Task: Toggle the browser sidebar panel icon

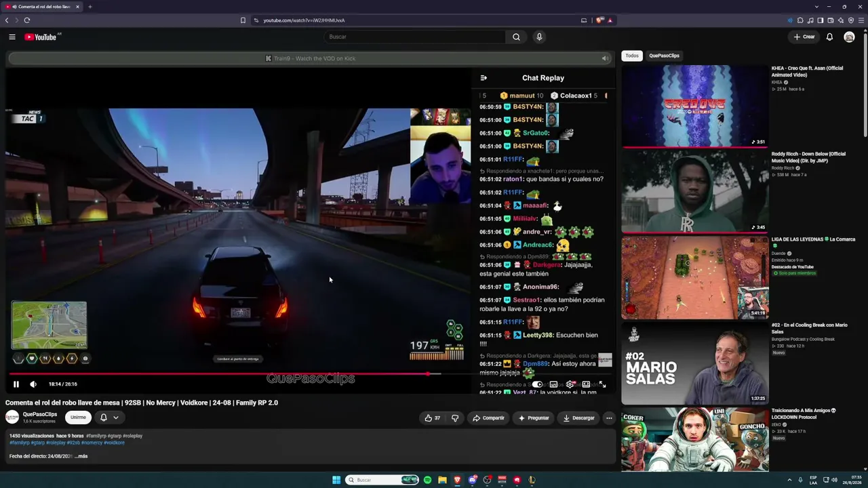Action: 821,20
